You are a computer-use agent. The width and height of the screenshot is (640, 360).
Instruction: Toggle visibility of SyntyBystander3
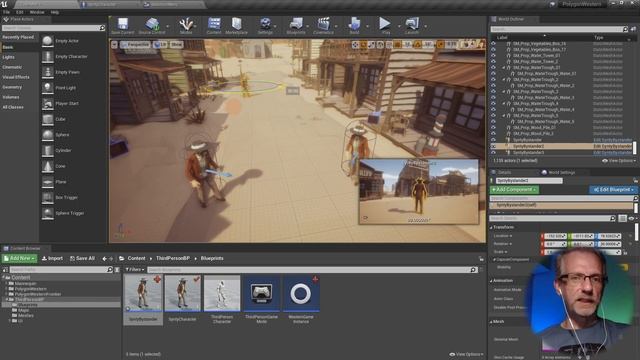(x=493, y=152)
